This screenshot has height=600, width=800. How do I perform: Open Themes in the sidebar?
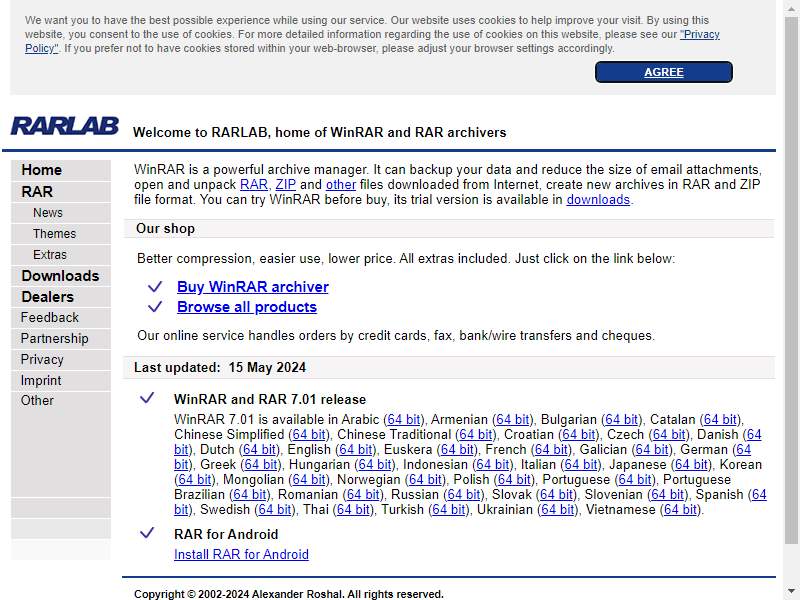pyautogui.click(x=54, y=234)
